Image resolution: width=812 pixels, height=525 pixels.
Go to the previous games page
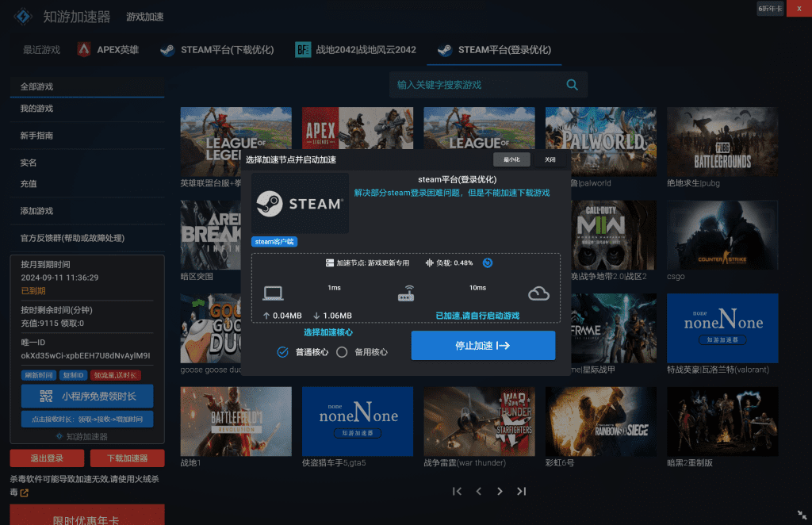click(478, 491)
